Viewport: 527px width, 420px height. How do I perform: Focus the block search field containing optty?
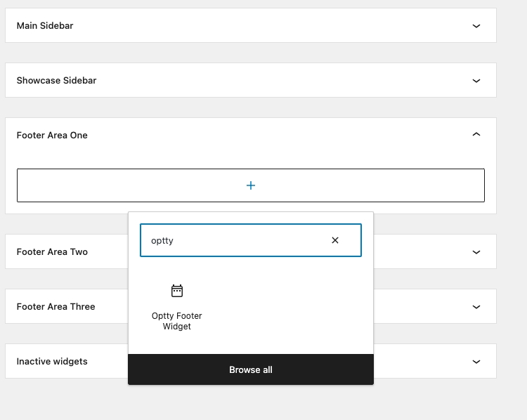[235, 240]
